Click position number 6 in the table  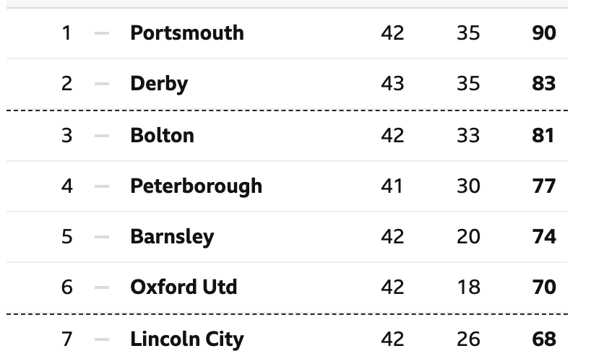66,287
